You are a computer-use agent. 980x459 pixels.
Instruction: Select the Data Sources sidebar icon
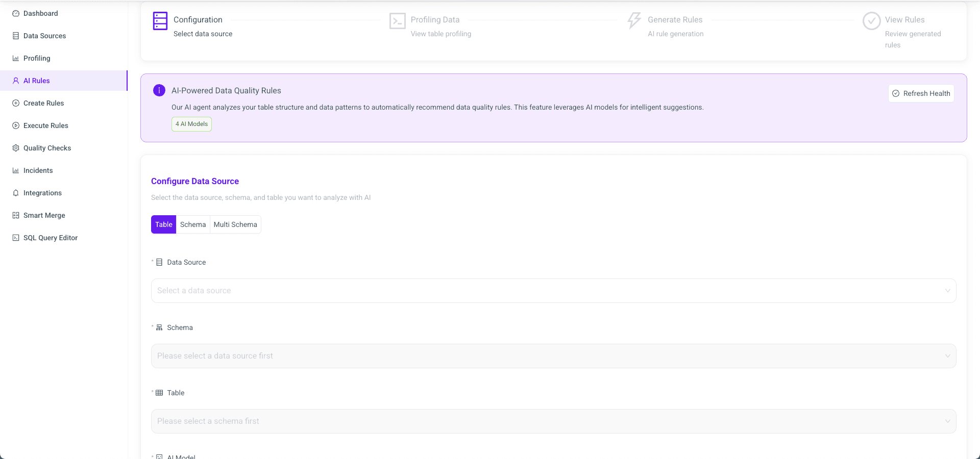pos(15,36)
